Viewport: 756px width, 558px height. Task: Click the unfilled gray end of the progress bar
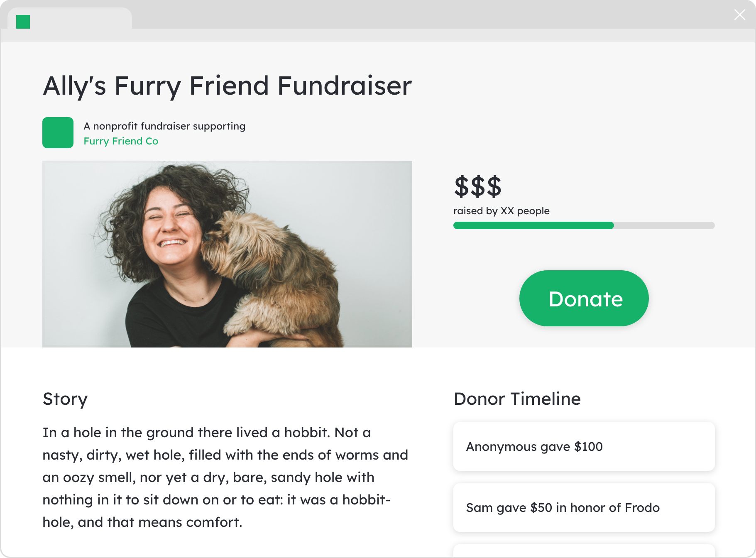click(x=664, y=225)
